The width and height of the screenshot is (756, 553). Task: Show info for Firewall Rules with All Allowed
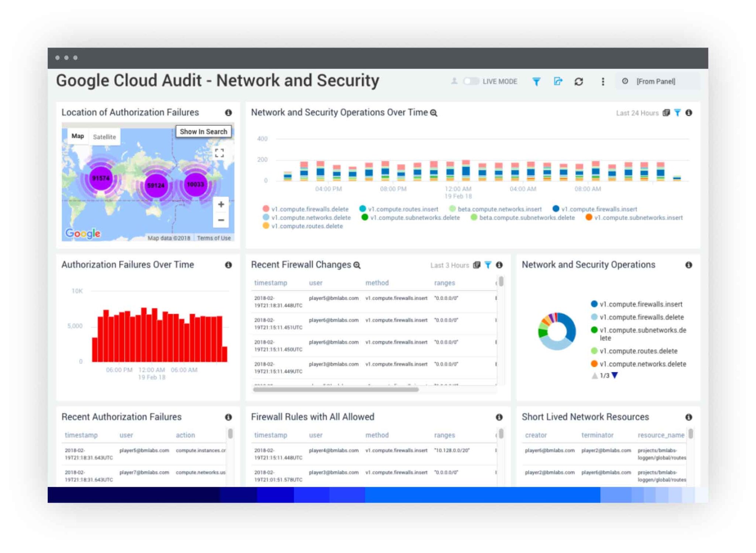pyautogui.click(x=499, y=417)
